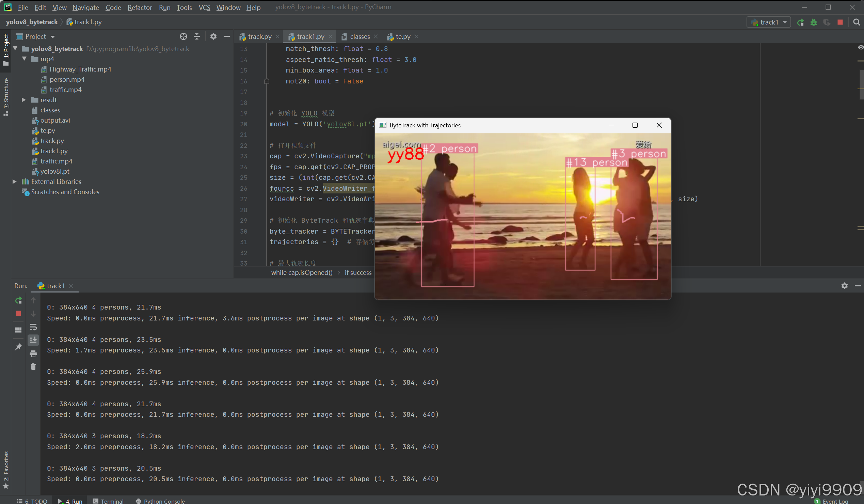Expand the result folder
864x504 pixels.
coord(23,100)
